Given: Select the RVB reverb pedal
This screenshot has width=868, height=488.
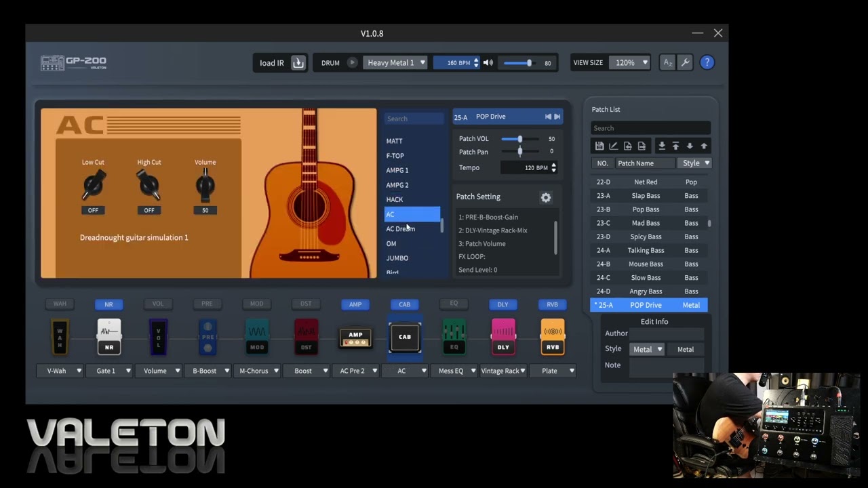Looking at the screenshot, I should coord(553,337).
